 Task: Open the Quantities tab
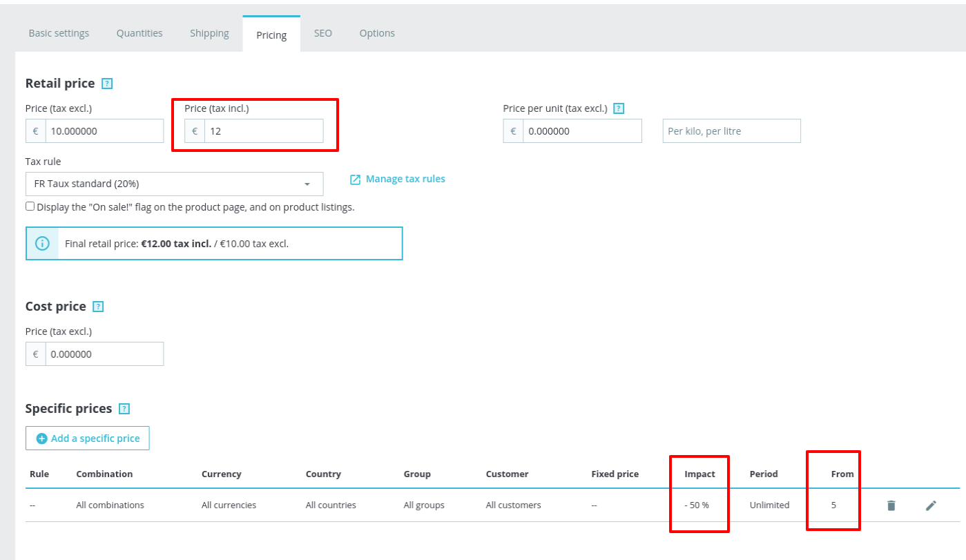tap(139, 32)
